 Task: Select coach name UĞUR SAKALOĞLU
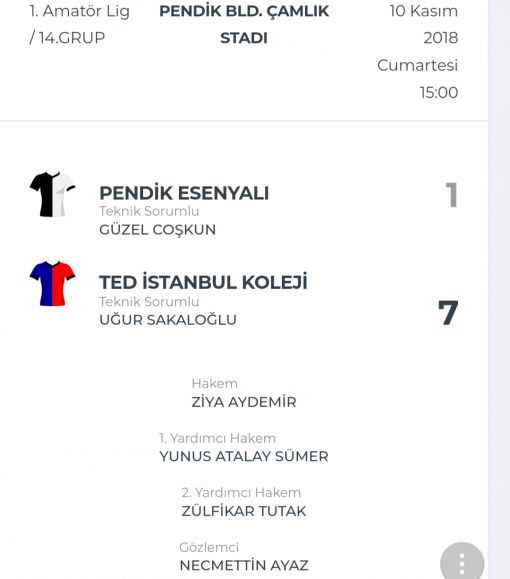coord(168,320)
